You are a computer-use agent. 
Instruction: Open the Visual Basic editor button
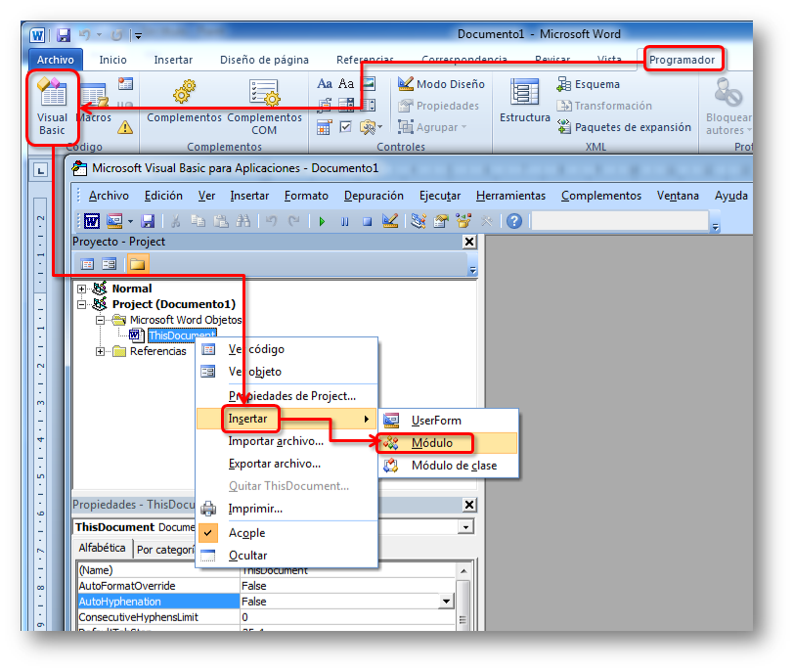tap(52, 107)
